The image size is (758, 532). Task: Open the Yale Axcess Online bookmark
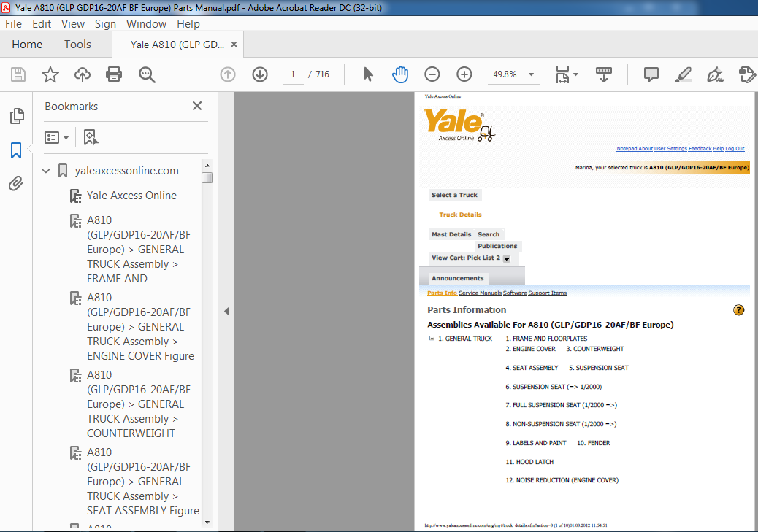tap(131, 195)
